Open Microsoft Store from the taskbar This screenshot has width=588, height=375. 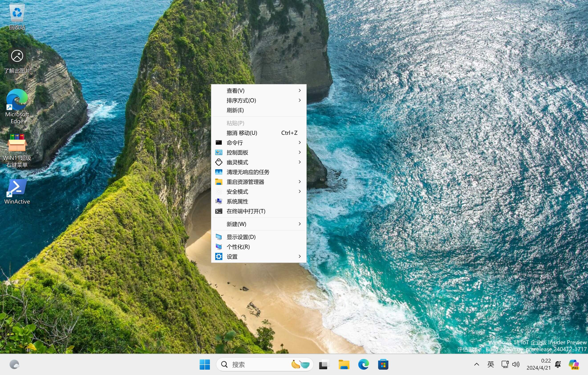tap(383, 365)
